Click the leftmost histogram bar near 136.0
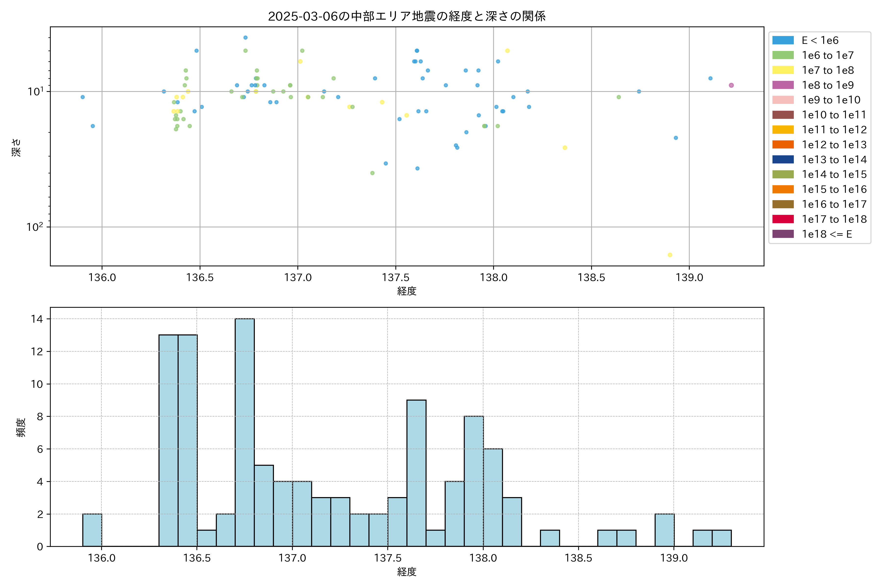This screenshot has width=882, height=588. (x=92, y=530)
